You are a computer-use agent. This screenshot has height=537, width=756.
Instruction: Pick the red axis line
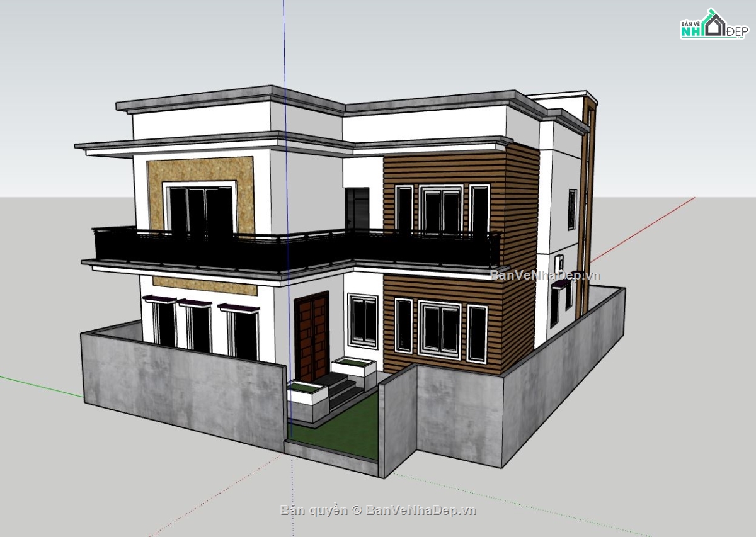tap(649, 227)
